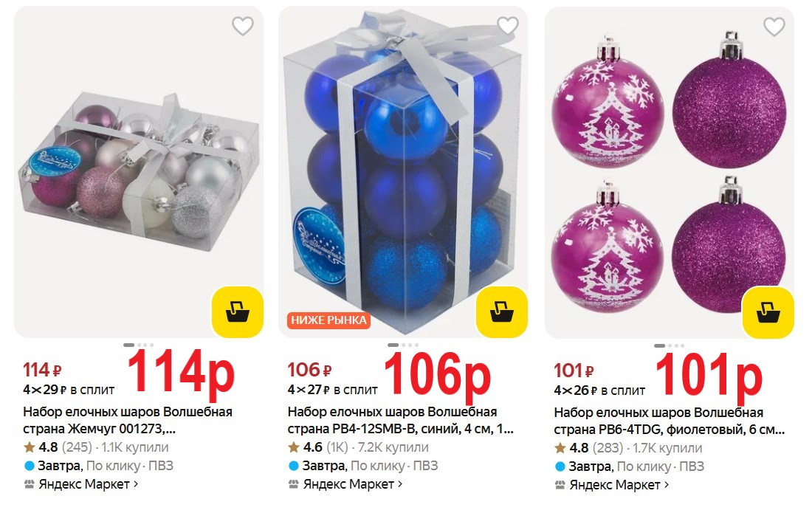Viewport: 812px width, 513px height.
Task: Open the blue ornaments box photo
Action: tap(403, 172)
